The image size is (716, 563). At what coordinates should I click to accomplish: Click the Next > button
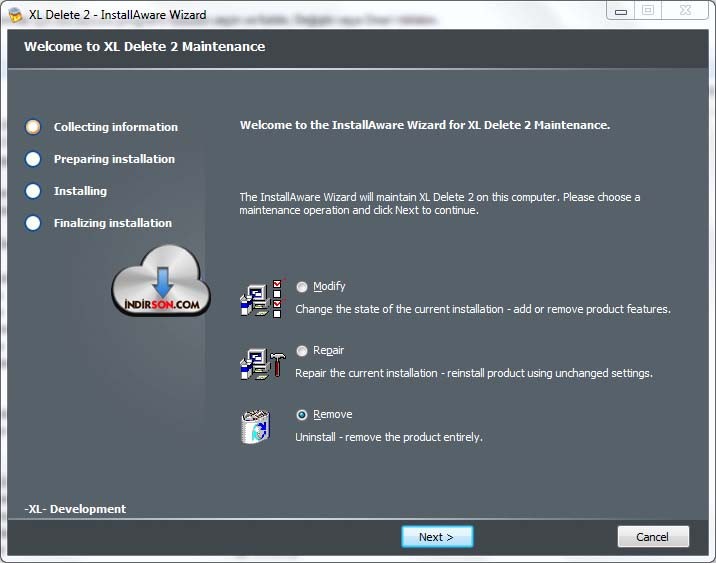tap(437, 537)
